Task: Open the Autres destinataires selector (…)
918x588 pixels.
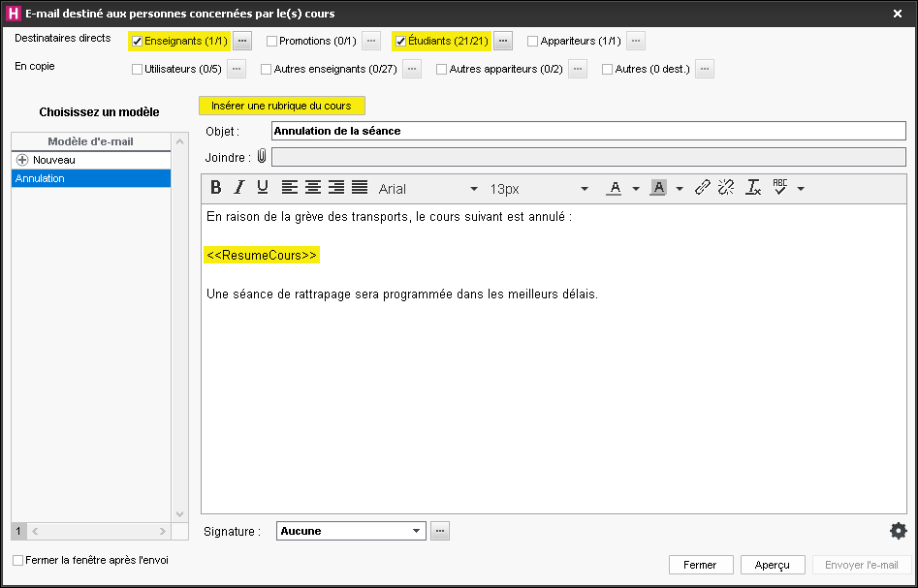Action: 705,69
